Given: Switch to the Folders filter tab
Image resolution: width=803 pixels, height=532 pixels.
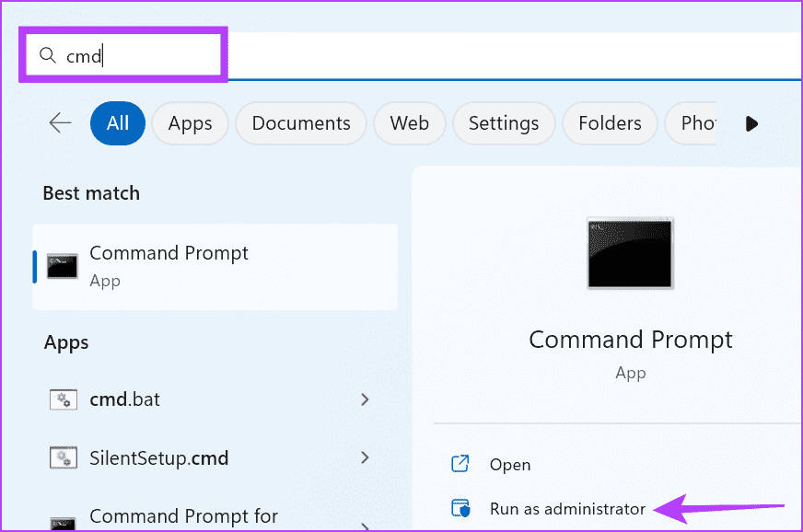Looking at the screenshot, I should point(610,123).
